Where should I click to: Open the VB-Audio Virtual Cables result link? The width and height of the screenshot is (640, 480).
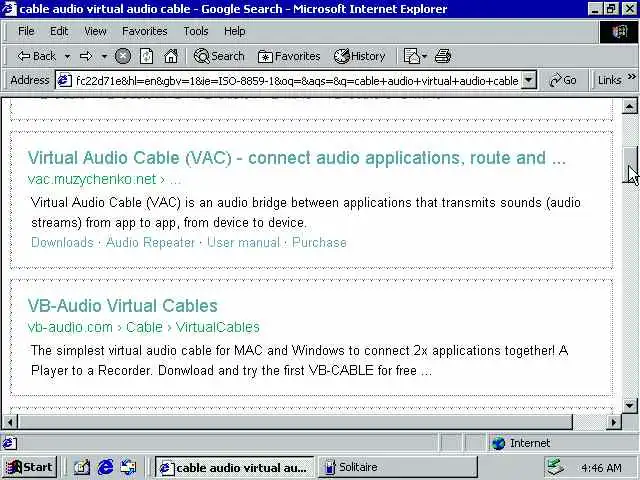point(122,306)
